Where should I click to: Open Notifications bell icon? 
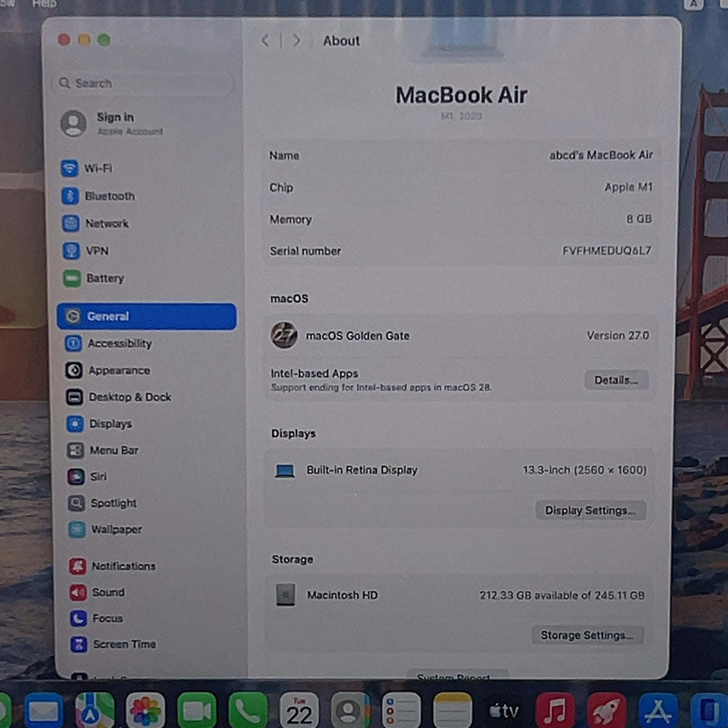[78, 566]
